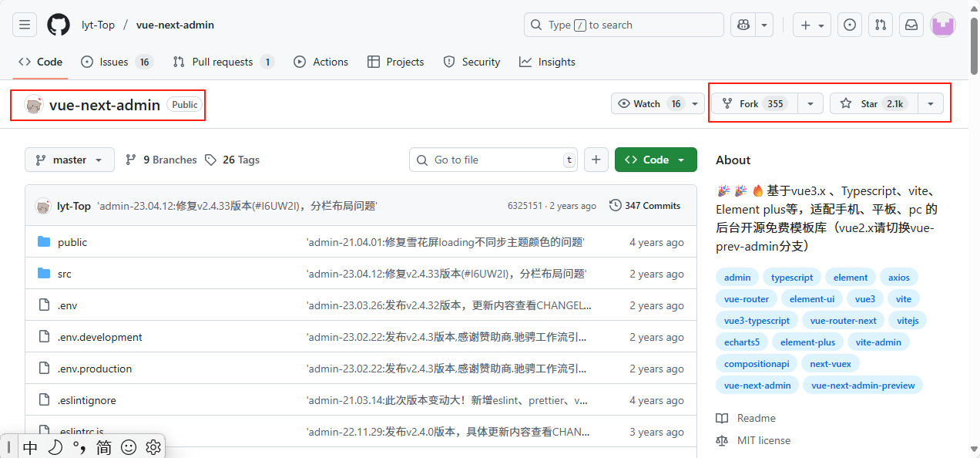Switch to the Projects tab
Viewport: 980px width, 458px height.
click(396, 62)
